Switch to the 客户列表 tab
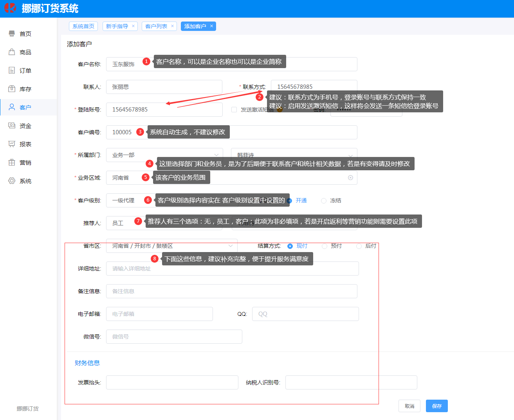The height and width of the screenshot is (420, 514). pyautogui.click(x=156, y=26)
